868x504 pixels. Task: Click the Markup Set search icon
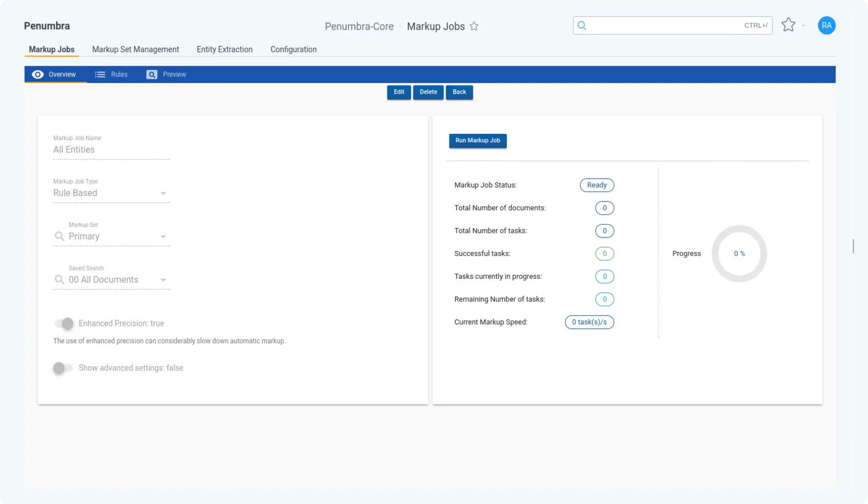pos(59,236)
